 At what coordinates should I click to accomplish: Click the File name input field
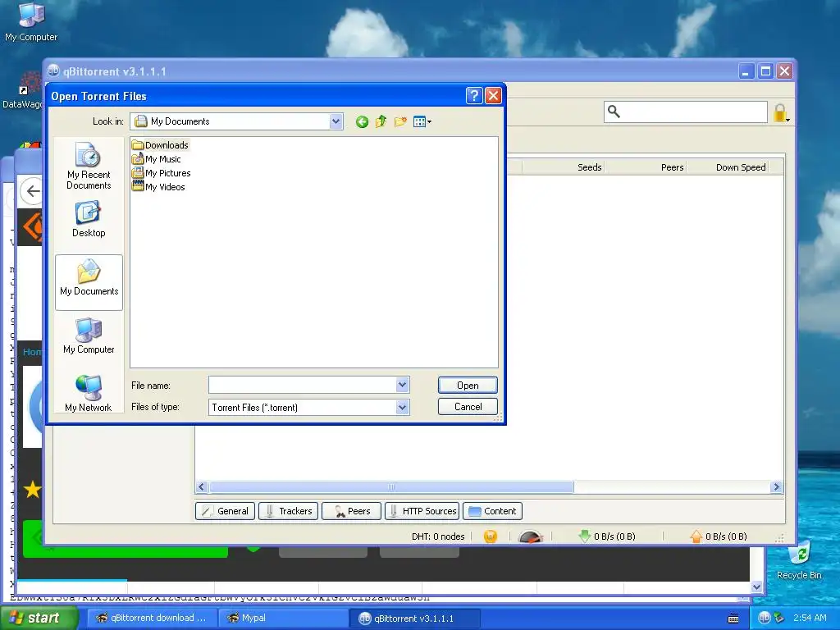303,385
